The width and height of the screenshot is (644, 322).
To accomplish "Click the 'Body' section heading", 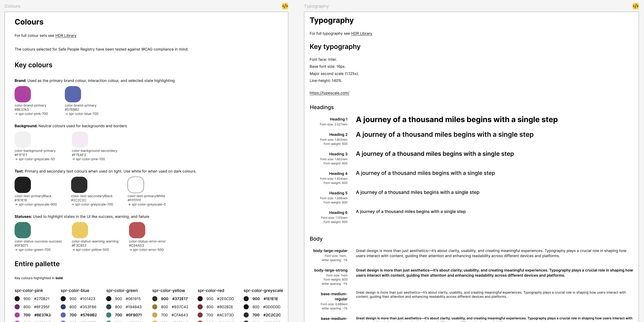I will pos(316,239).
